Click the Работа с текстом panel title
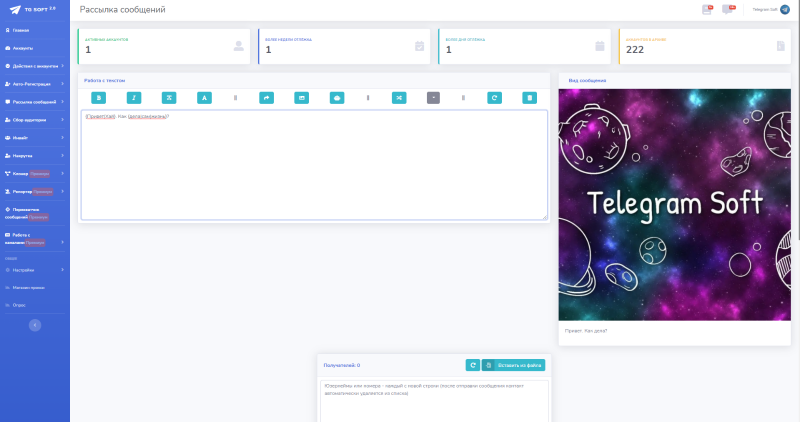The image size is (800, 422). (x=105, y=81)
